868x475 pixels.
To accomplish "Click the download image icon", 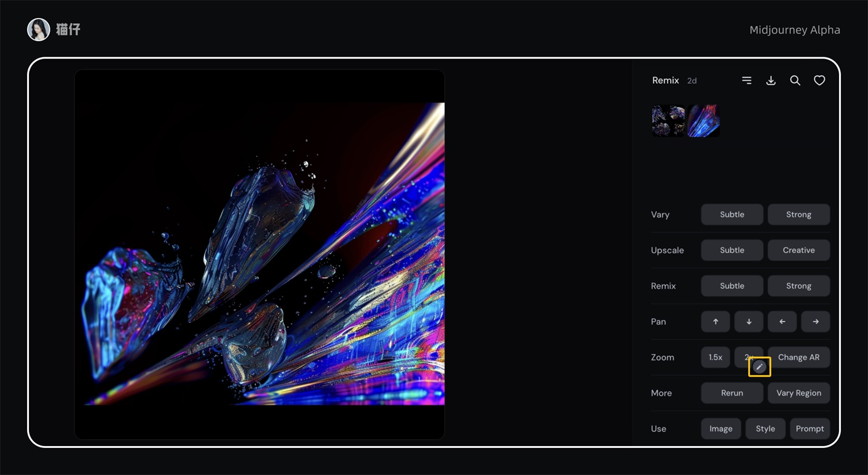I will tap(771, 80).
